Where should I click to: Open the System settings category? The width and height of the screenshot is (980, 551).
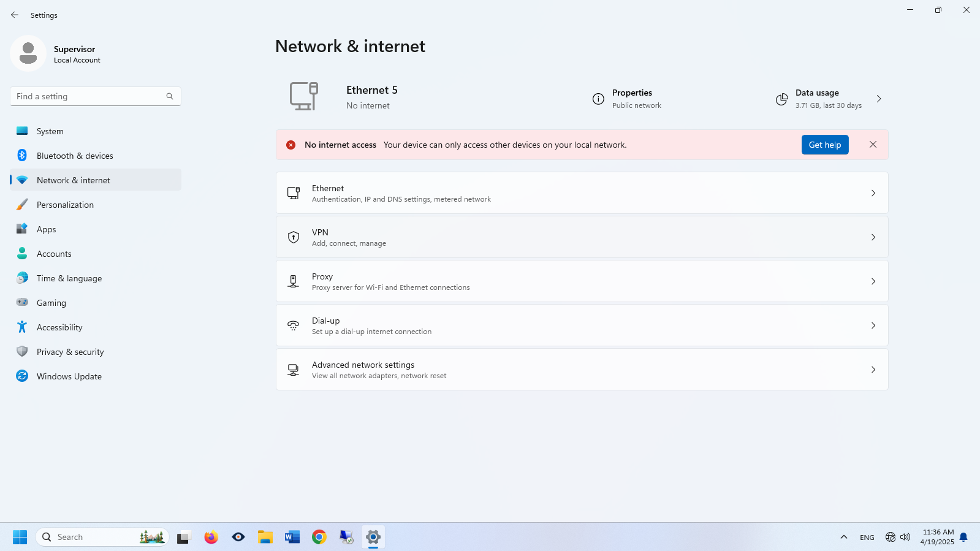point(50,131)
